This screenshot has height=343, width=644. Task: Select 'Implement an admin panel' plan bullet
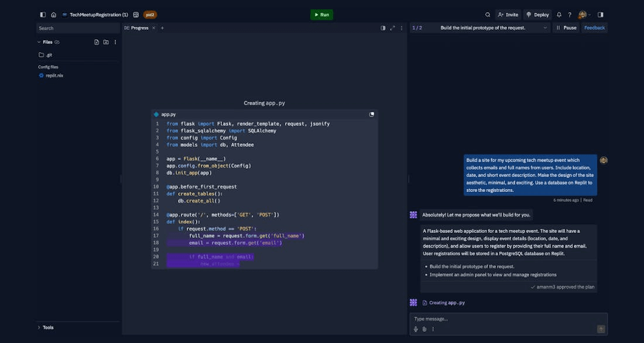tap(493, 275)
